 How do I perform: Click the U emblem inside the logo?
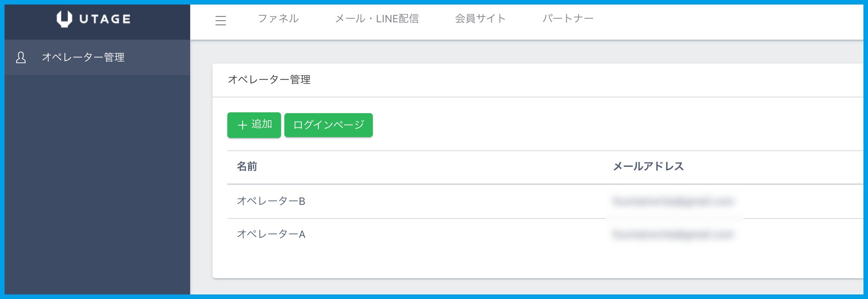click(x=64, y=18)
